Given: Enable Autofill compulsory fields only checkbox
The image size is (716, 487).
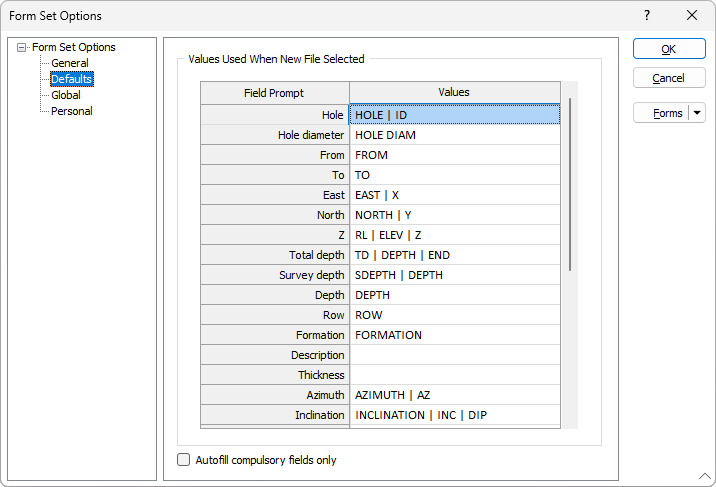Looking at the screenshot, I should 184,460.
